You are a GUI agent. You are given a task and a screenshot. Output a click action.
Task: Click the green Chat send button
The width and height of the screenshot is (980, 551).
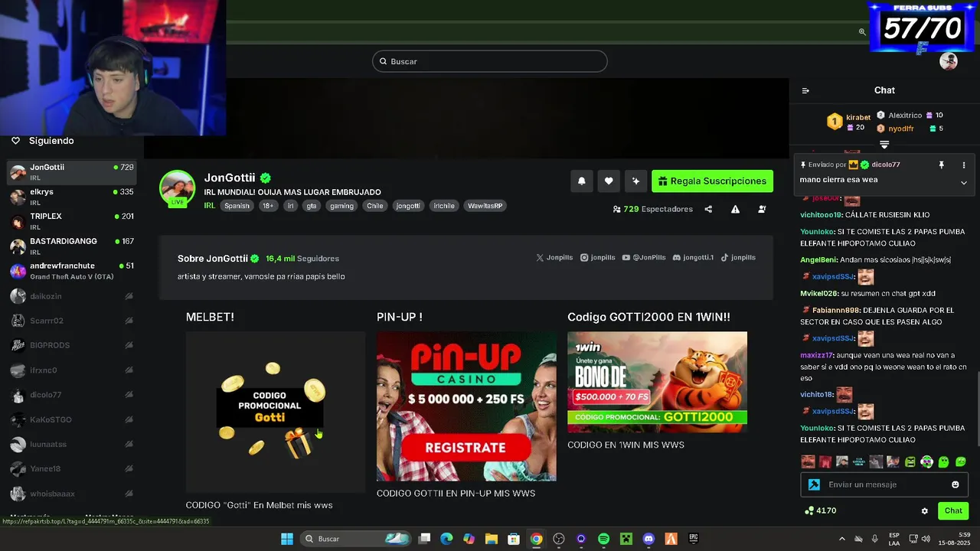click(x=953, y=510)
